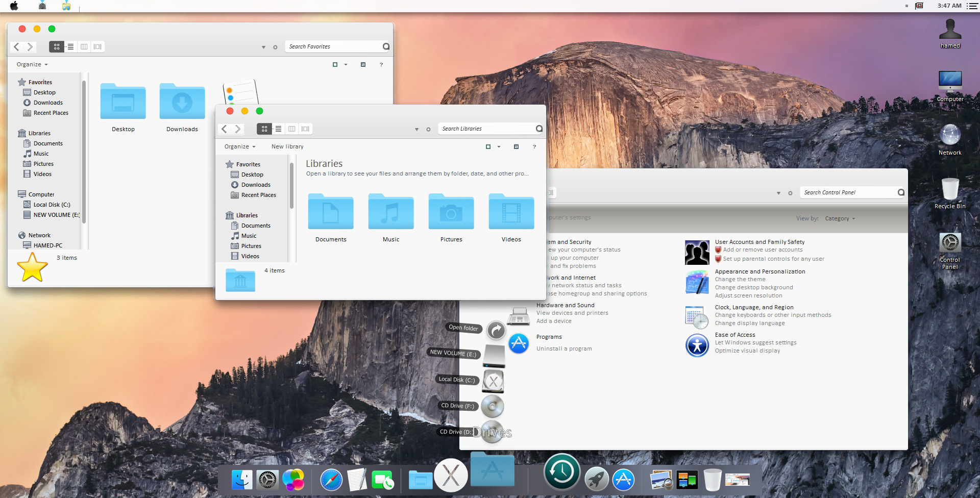The height and width of the screenshot is (498, 980).
Task: Open Uninstall a program link
Action: pyautogui.click(x=564, y=349)
